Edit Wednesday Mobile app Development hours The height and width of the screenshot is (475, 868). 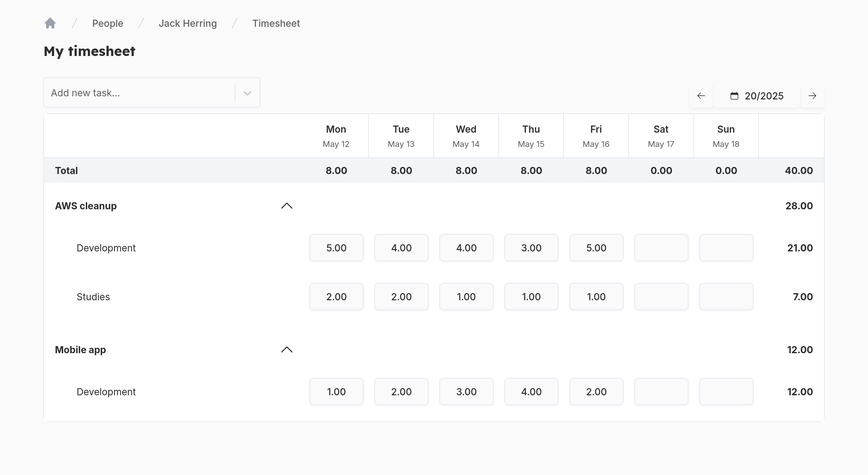(x=466, y=392)
